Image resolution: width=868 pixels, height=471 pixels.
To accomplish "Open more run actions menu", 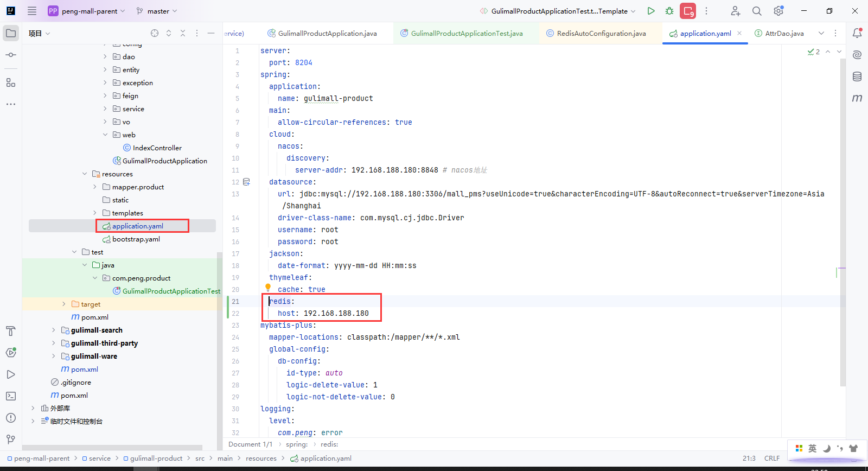I will 706,11.
